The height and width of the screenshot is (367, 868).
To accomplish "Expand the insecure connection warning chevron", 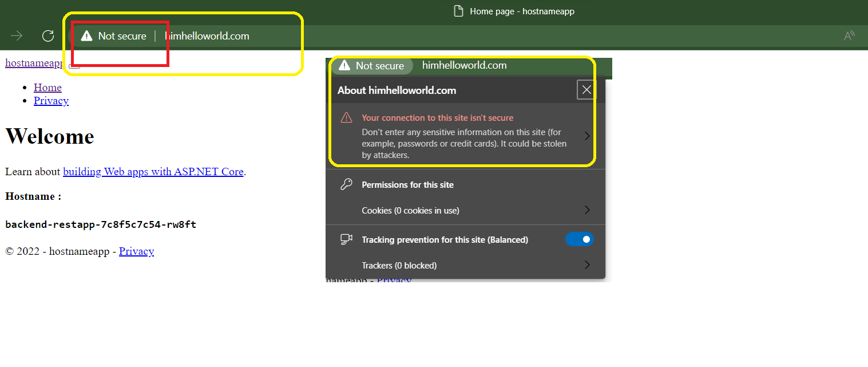I will (586, 136).
